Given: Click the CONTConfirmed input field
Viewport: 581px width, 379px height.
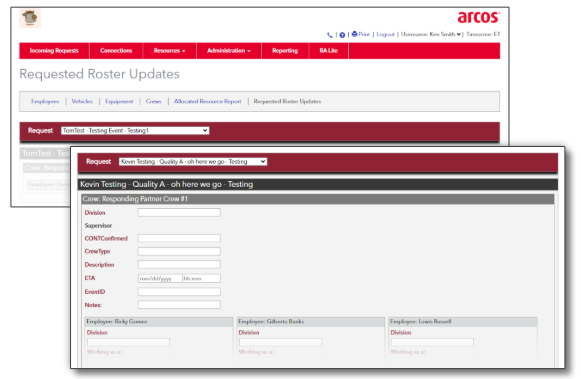Looking at the screenshot, I should click(179, 238).
